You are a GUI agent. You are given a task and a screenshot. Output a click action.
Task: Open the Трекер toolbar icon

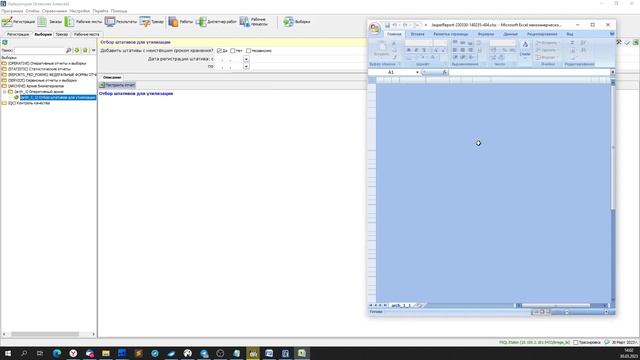click(x=145, y=22)
